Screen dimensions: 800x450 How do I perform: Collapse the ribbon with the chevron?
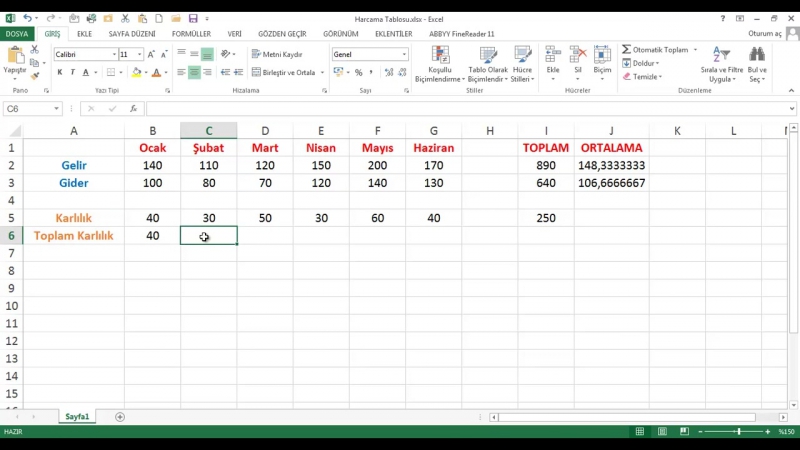click(791, 90)
